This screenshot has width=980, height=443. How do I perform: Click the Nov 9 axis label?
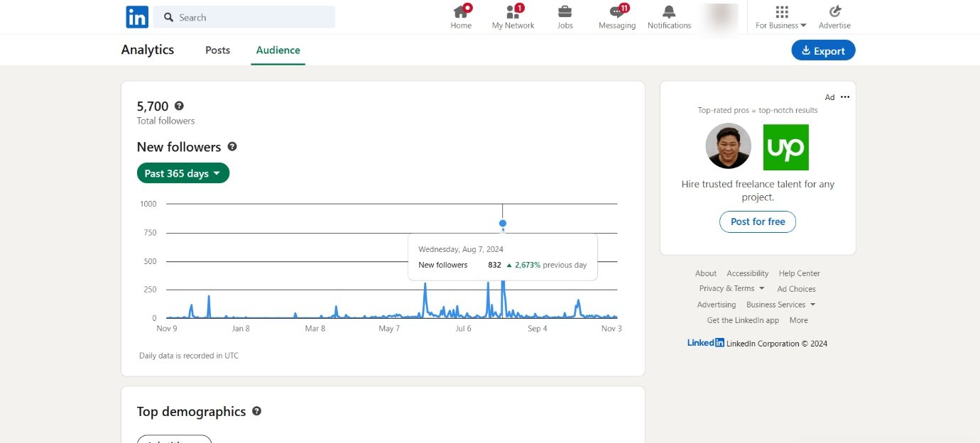(x=167, y=329)
